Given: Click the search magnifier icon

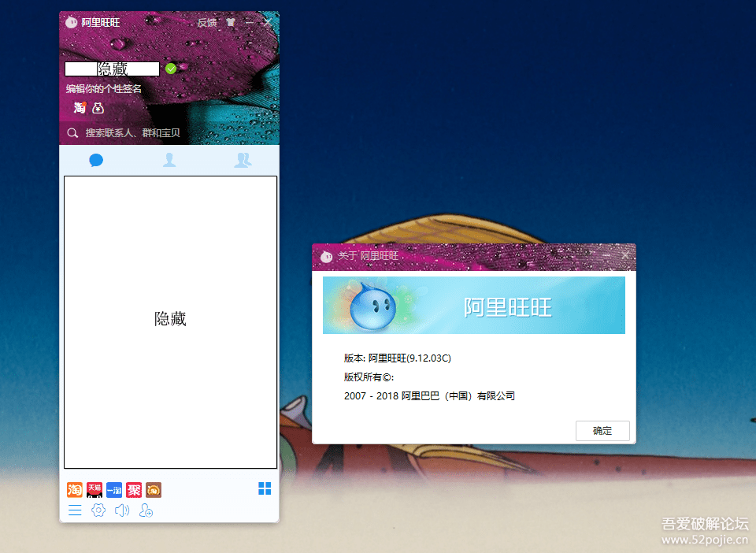Looking at the screenshot, I should point(72,133).
